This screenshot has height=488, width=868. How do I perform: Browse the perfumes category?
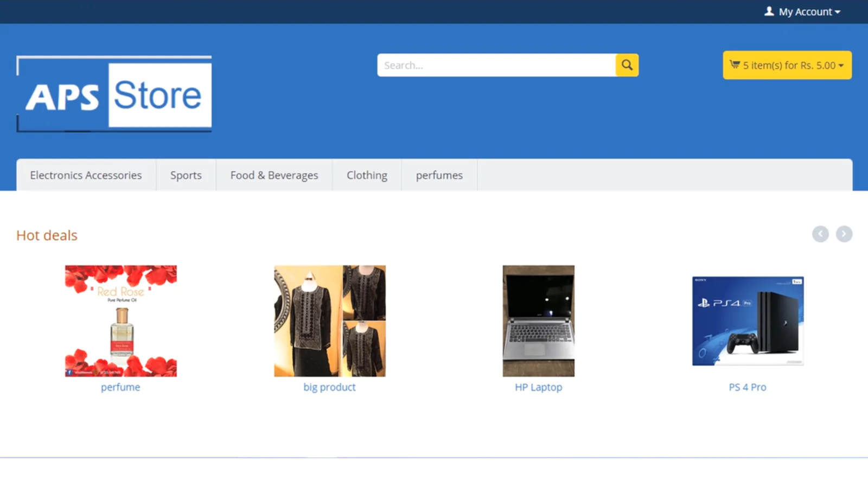pos(439,175)
